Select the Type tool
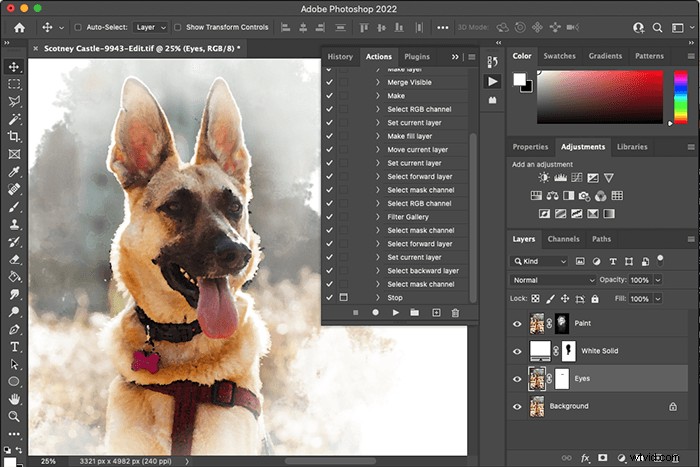 [x=14, y=346]
